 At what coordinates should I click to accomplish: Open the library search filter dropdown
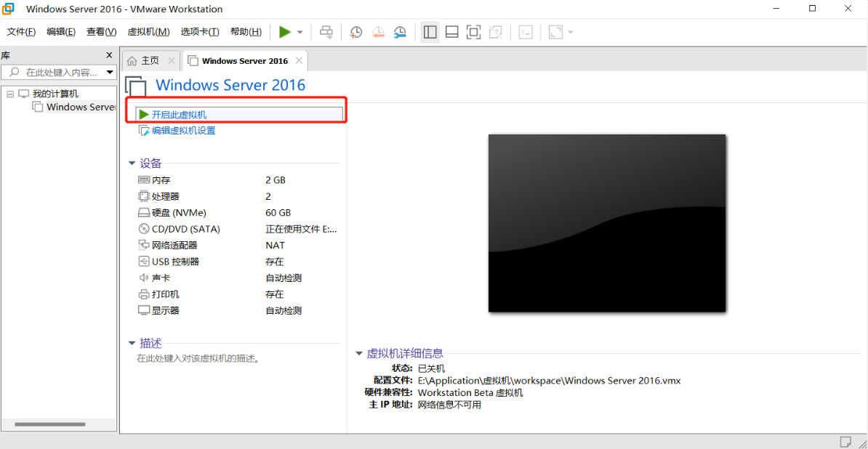[x=110, y=73]
